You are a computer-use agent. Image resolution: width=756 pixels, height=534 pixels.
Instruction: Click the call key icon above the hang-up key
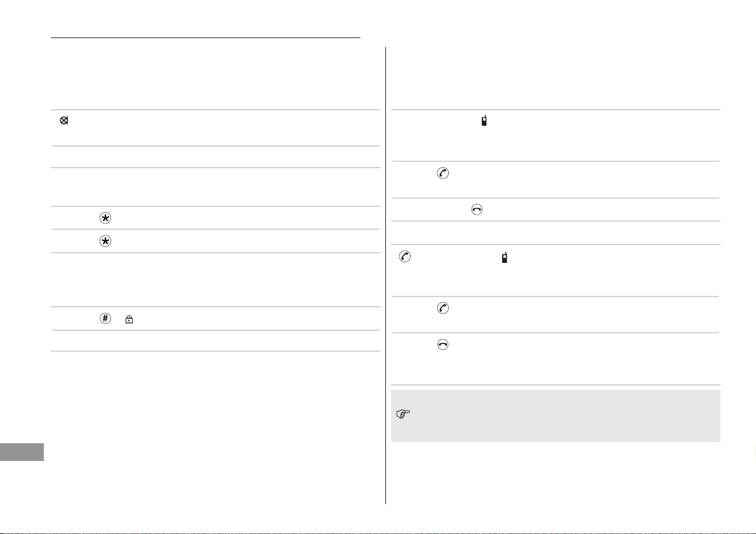442,173
